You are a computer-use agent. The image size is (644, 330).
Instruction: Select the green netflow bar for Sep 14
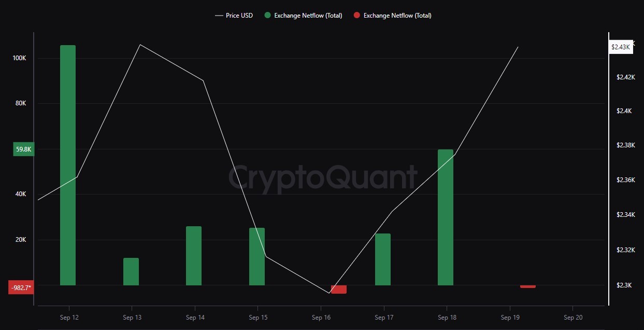tap(194, 256)
